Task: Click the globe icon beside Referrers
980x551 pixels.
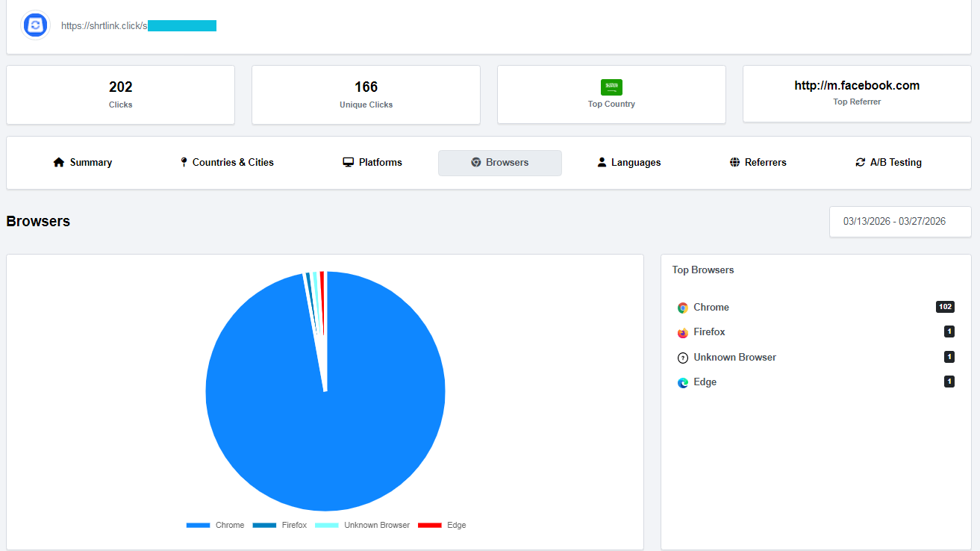Action: tap(734, 162)
